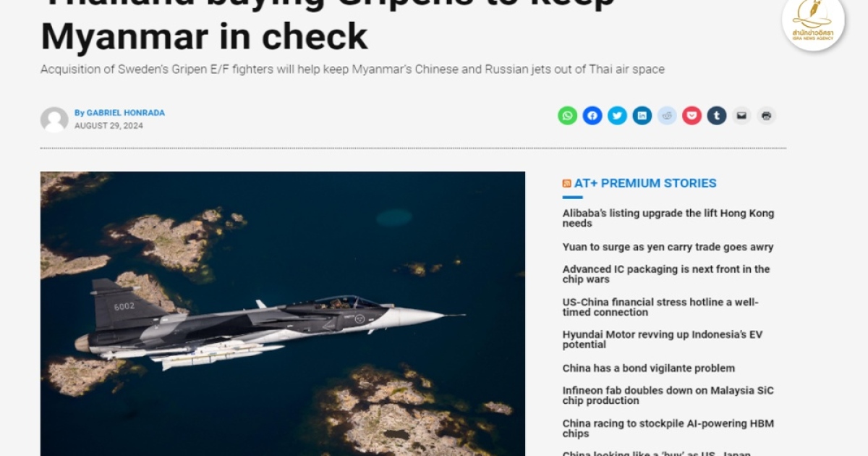This screenshot has height=456, width=868.
Task: Click the author avatar image
Action: 54,119
